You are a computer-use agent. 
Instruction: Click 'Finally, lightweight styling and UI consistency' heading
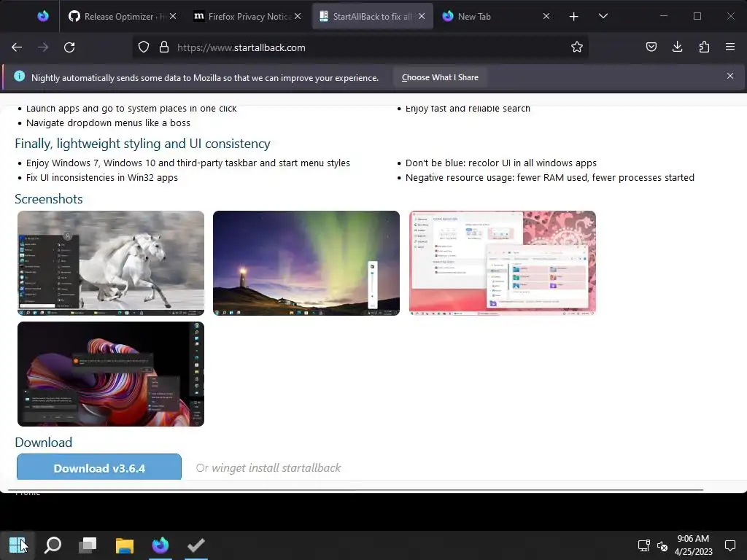click(x=142, y=144)
